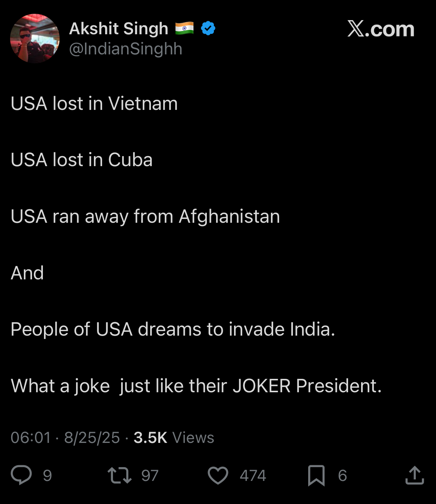Like the post with heart icon

218,475
